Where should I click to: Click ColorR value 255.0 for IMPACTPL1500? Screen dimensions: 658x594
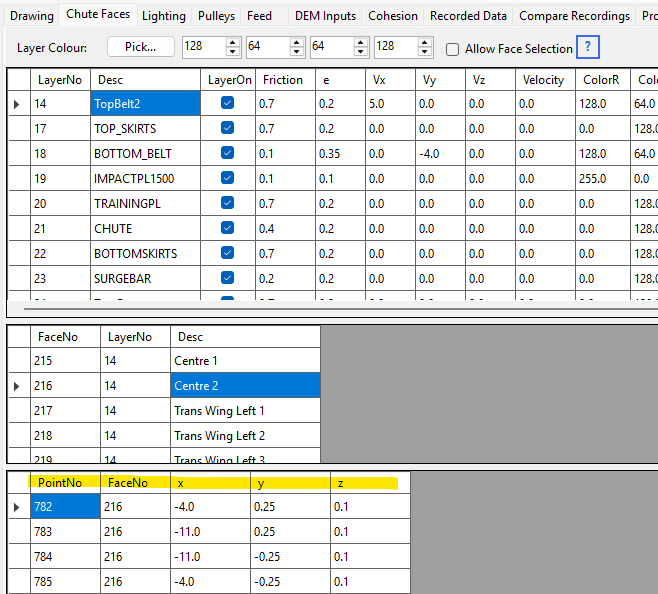coord(603,178)
